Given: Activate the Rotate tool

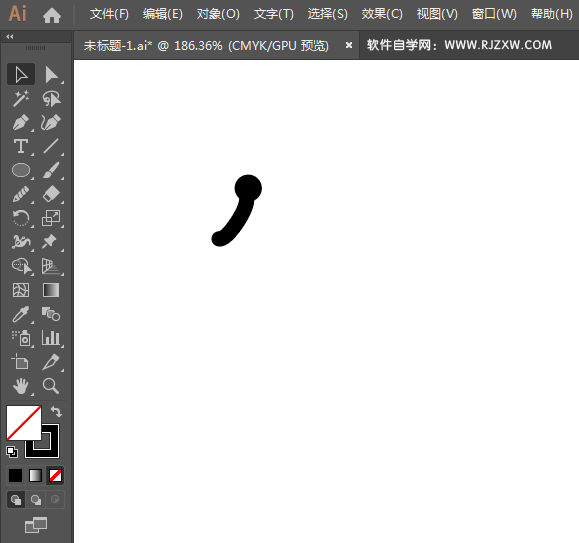Looking at the screenshot, I should tap(21, 218).
